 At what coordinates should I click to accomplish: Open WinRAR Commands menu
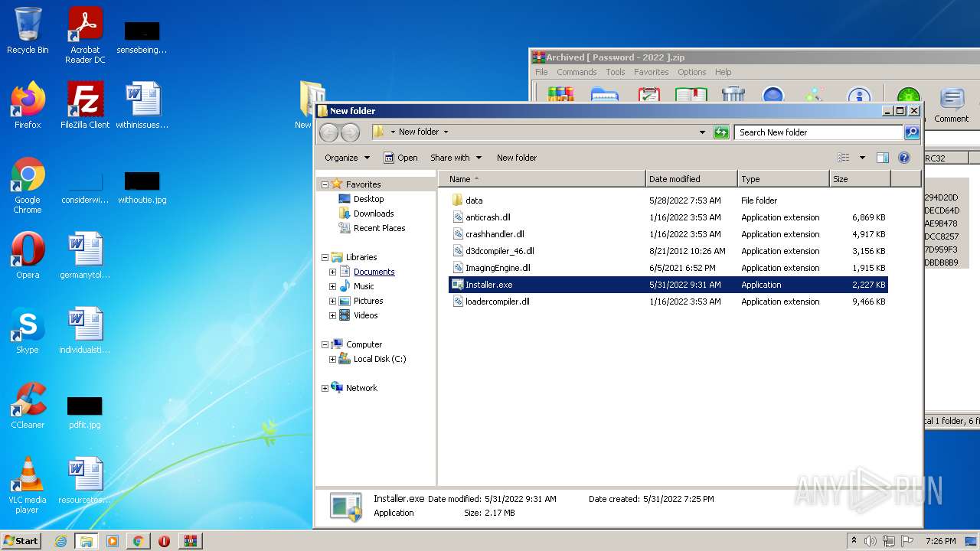(x=577, y=72)
